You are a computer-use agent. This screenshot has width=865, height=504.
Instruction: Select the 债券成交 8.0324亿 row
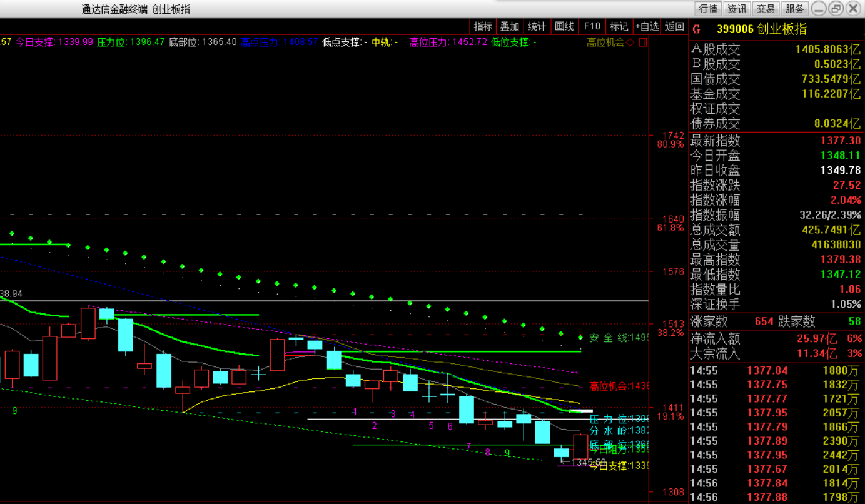(x=776, y=123)
